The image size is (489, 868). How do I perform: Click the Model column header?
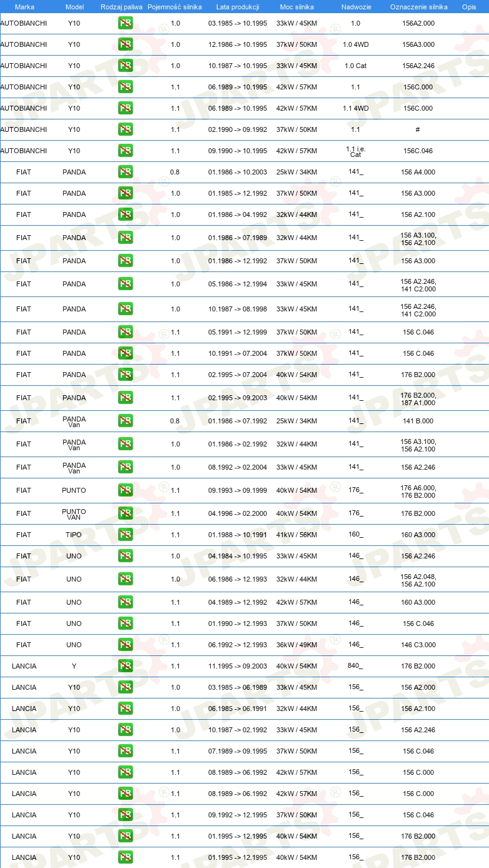click(x=74, y=7)
